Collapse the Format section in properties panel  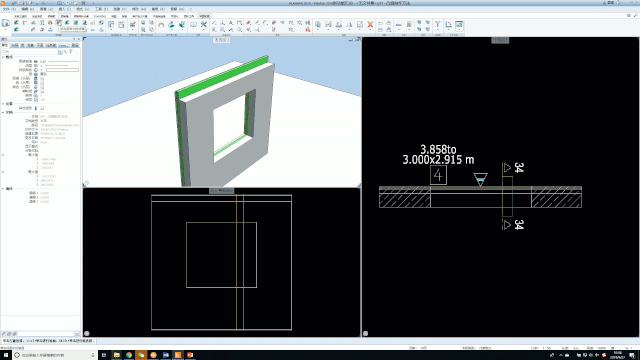click(x=3, y=57)
